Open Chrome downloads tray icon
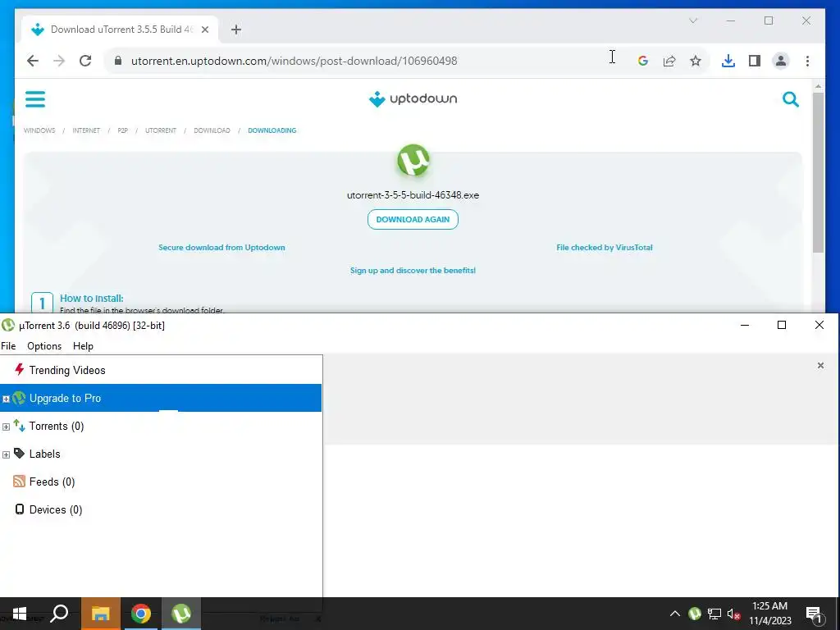Image resolution: width=840 pixels, height=630 pixels. pos(728,61)
